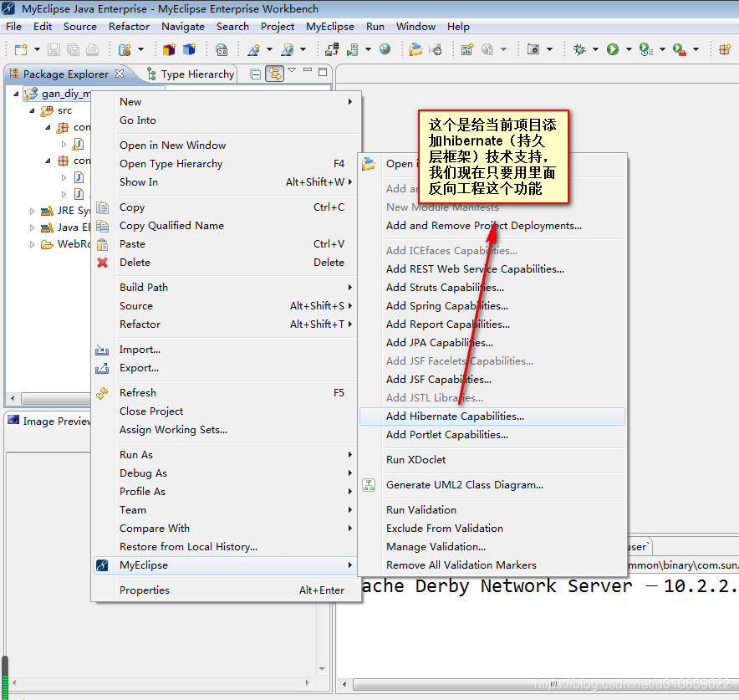Click Run XDoclet entry
Screen dimensions: 739x700
click(492, 460)
